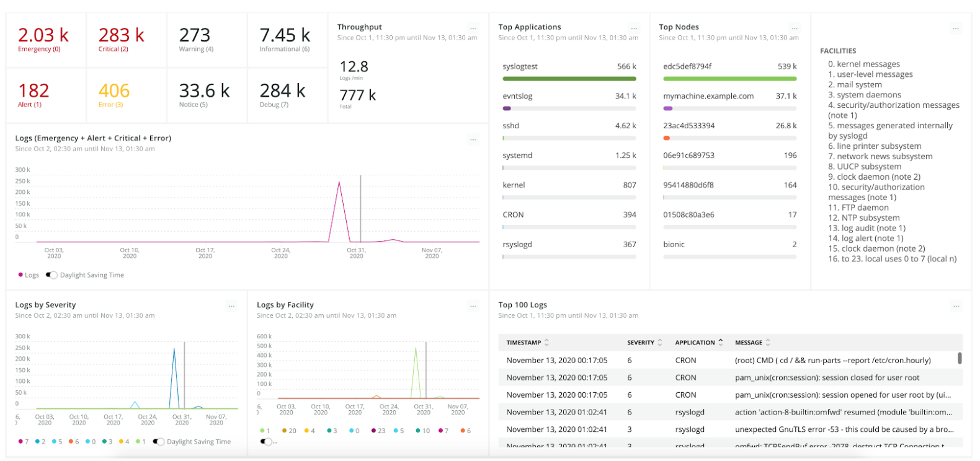
Task: Select the rsyslogd row in Top Applications
Action: pyautogui.click(x=569, y=249)
